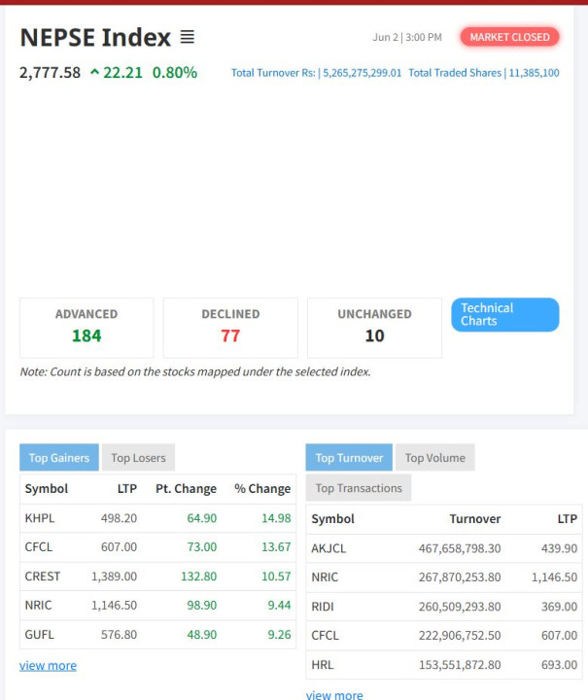The width and height of the screenshot is (588, 700).
Task: Click the UNCHANGED 10 count box
Action: point(375,329)
